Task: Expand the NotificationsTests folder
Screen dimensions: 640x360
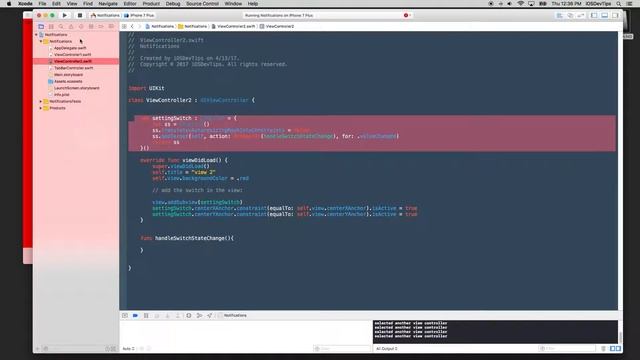Action: (41, 101)
